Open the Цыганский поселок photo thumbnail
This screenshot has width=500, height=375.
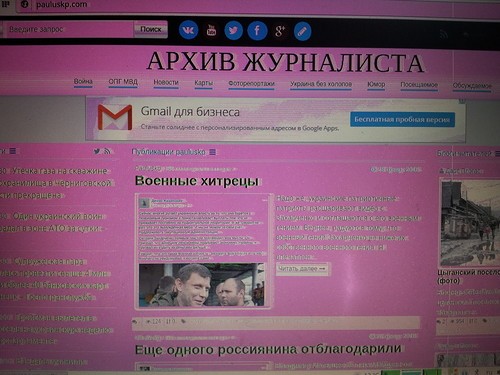[x=470, y=222]
